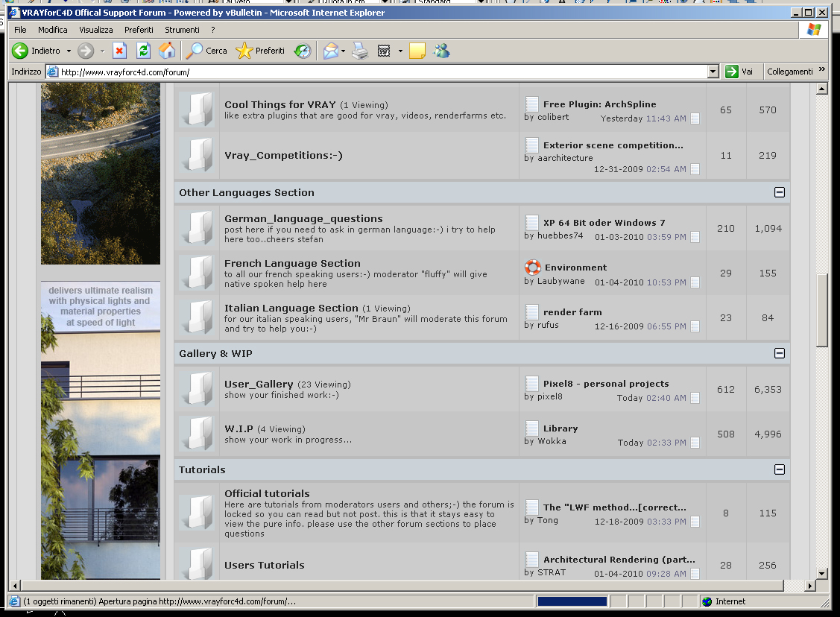Open the Cerca search tool
This screenshot has height=617, width=840.
pyautogui.click(x=206, y=51)
